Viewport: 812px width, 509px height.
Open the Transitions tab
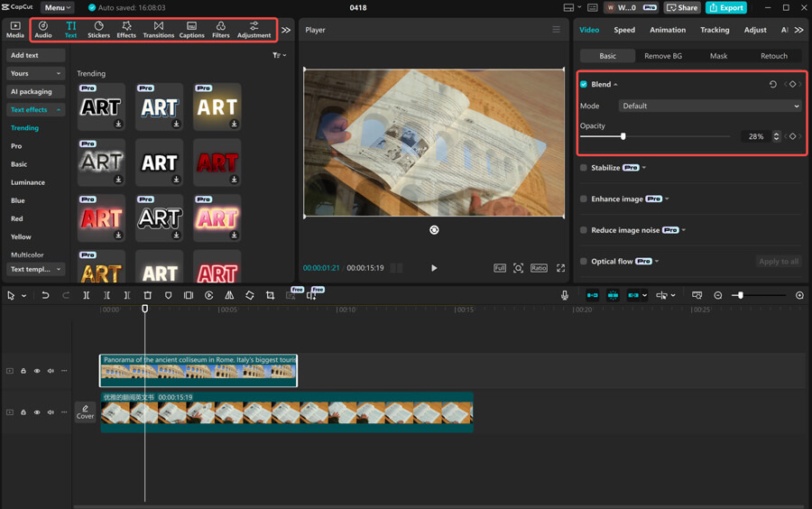(159, 30)
